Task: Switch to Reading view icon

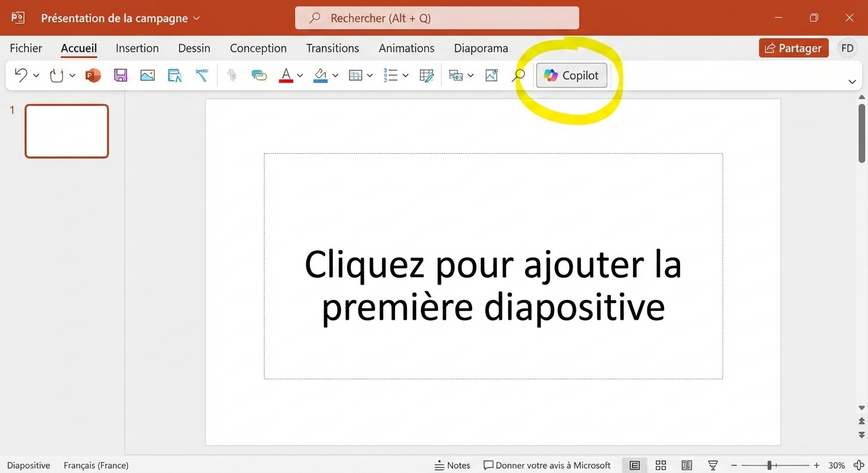Action: pyautogui.click(x=687, y=466)
